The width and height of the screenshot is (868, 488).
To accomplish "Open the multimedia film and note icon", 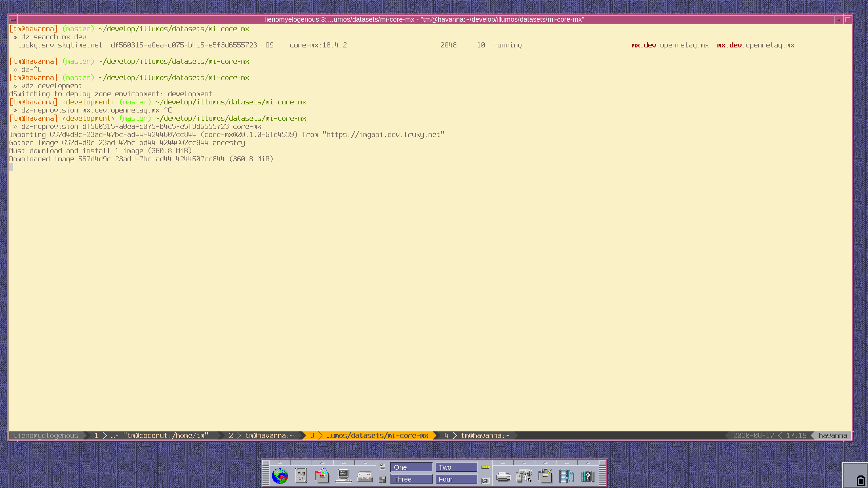I will (567, 476).
